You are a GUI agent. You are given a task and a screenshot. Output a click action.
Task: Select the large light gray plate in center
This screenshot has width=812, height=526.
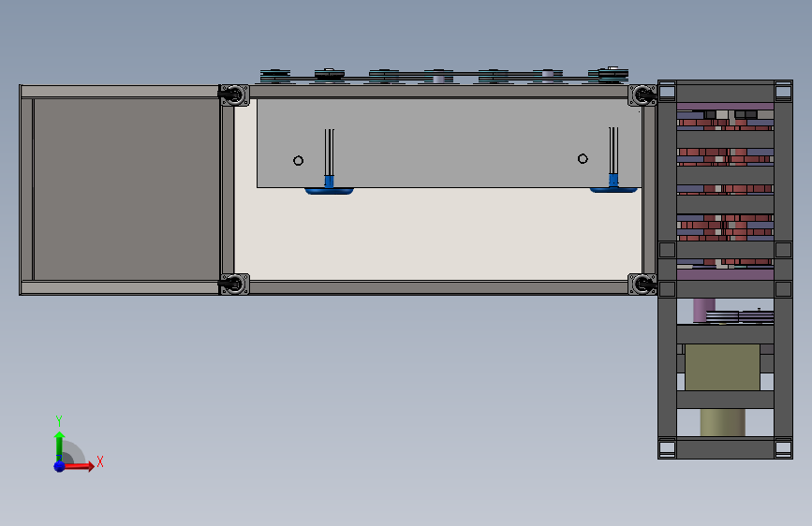(449, 143)
